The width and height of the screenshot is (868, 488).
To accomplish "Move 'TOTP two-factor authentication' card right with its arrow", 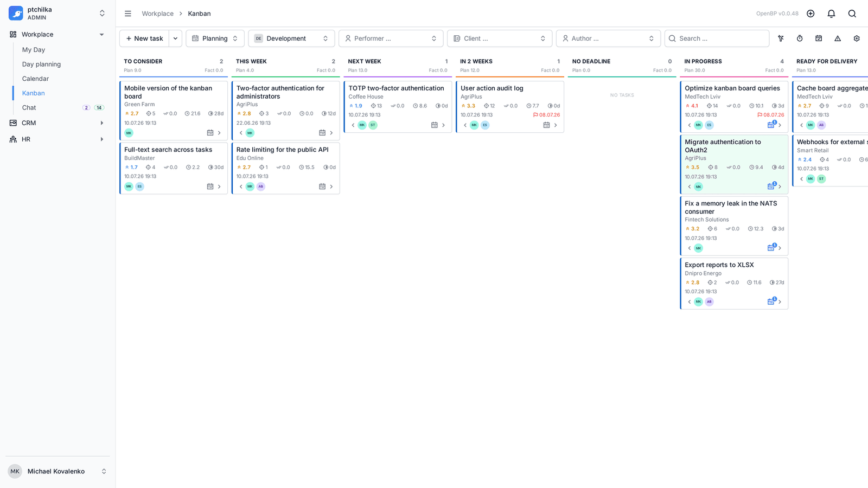I will tap(443, 125).
